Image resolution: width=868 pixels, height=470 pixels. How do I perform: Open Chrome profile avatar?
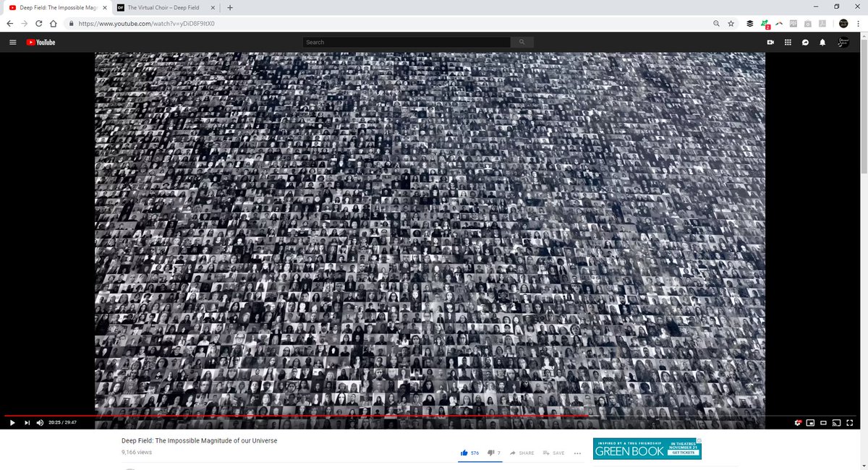coord(843,23)
